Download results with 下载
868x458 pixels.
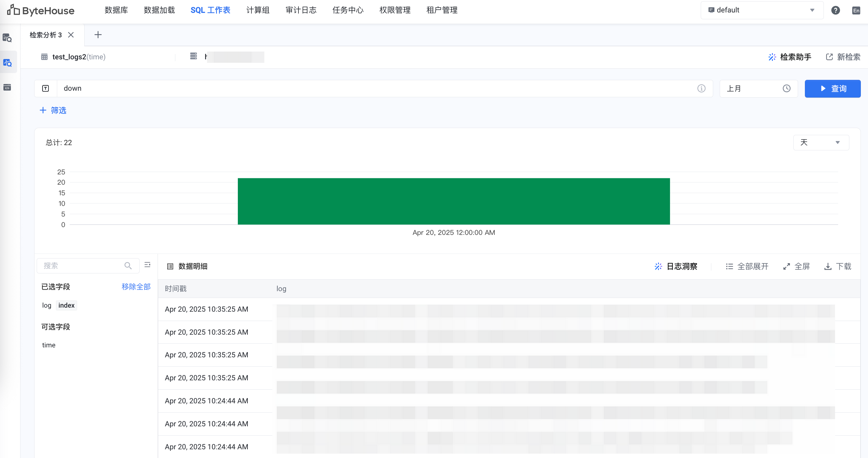pyautogui.click(x=838, y=266)
